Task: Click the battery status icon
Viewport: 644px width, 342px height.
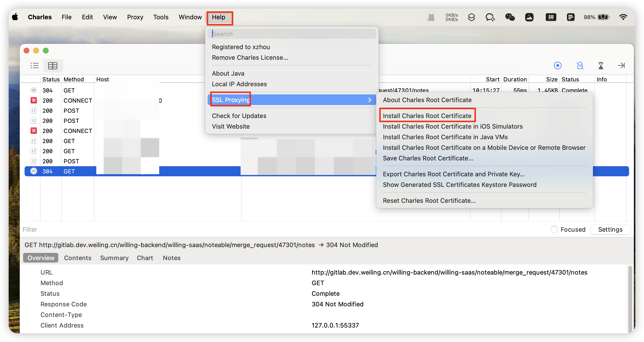Action: pos(603,17)
